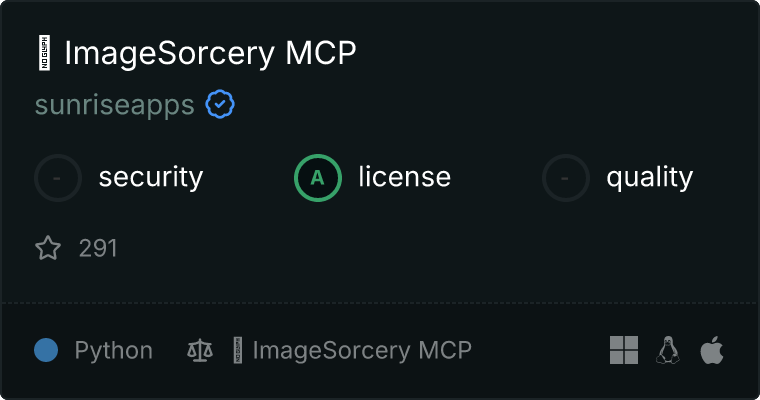This screenshot has width=760, height=400.
Task: Click the ImageSorcery MCP footer license text
Action: tap(362, 351)
